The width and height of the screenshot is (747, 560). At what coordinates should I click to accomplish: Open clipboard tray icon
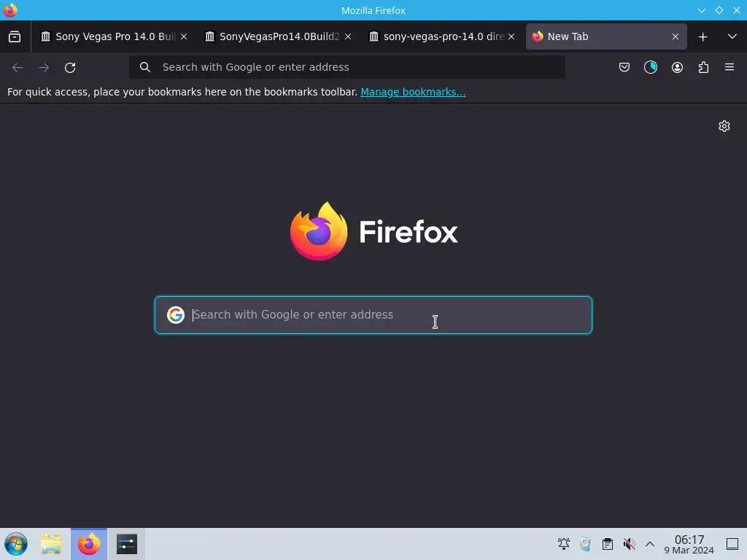(x=608, y=544)
